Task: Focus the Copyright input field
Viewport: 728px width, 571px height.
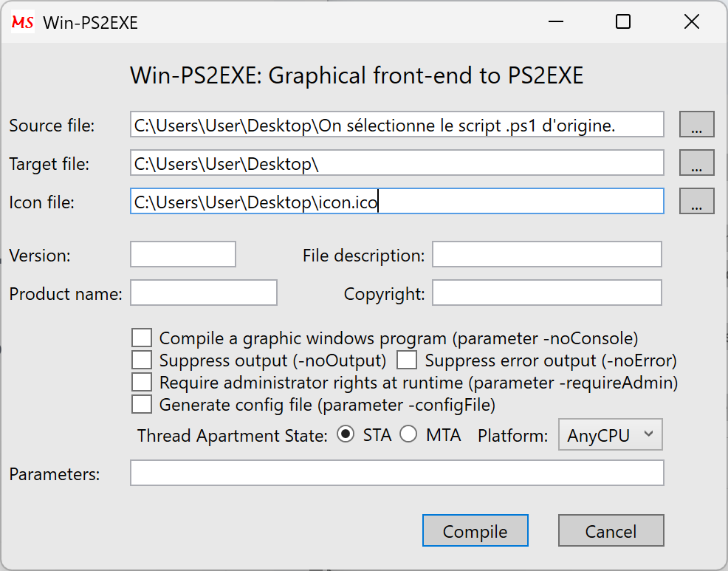Action: (546, 293)
